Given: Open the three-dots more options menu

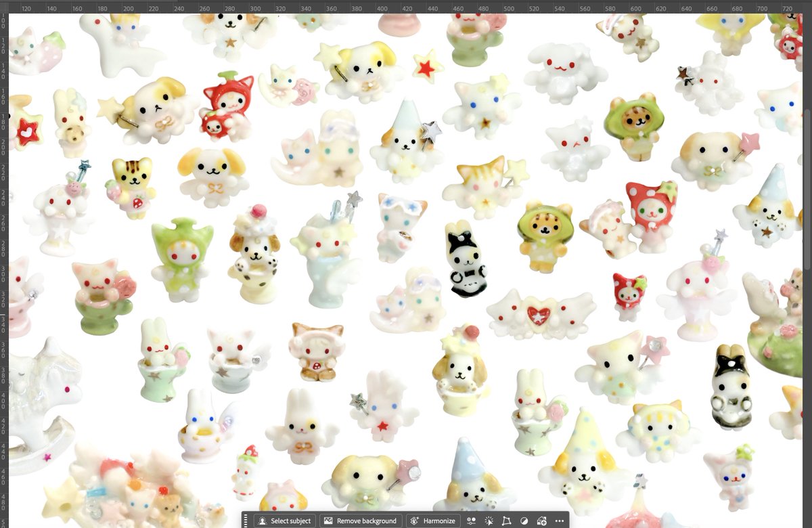Looking at the screenshot, I should 560,521.
